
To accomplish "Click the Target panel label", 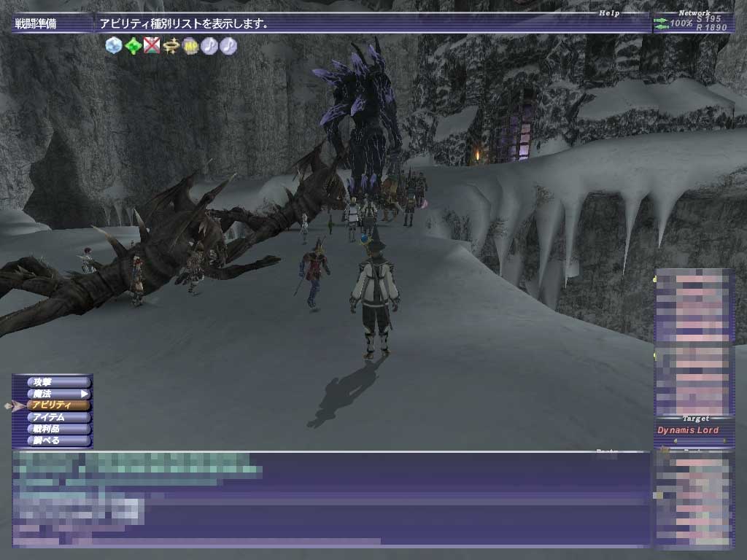I will coord(695,419).
